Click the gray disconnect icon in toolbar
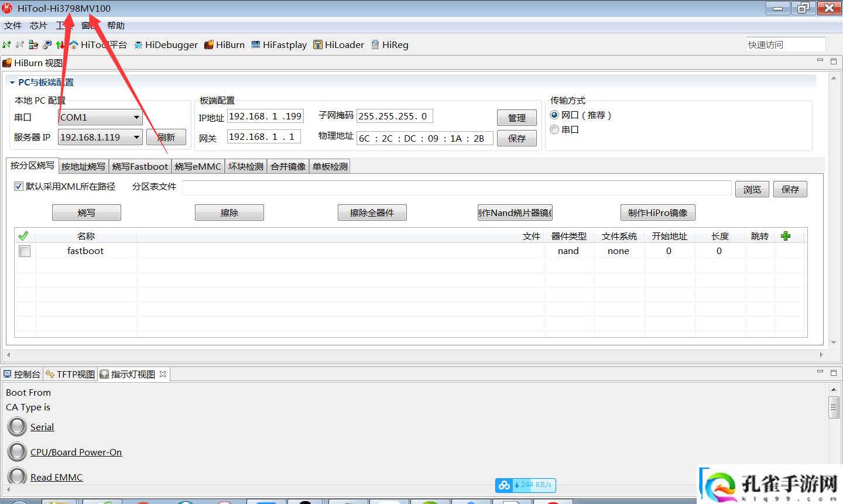This screenshot has width=843, height=504. [20, 44]
